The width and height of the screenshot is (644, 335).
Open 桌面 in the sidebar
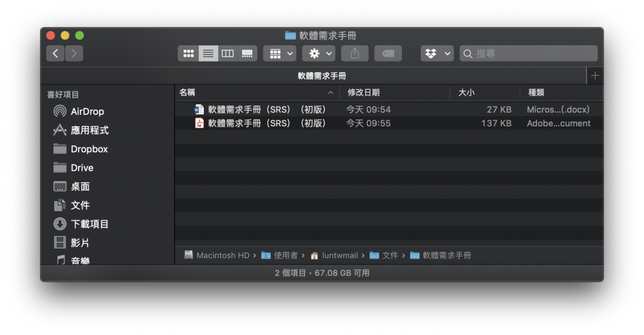pos(72,187)
